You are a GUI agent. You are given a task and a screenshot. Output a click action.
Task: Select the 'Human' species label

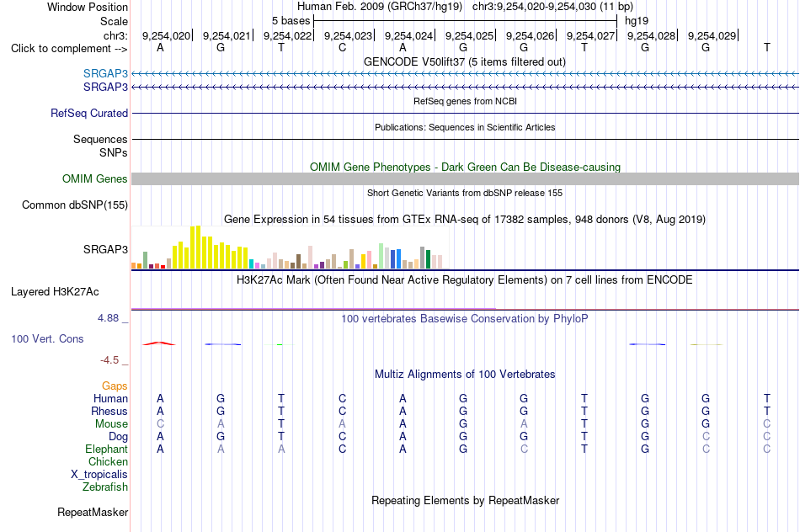point(110,398)
